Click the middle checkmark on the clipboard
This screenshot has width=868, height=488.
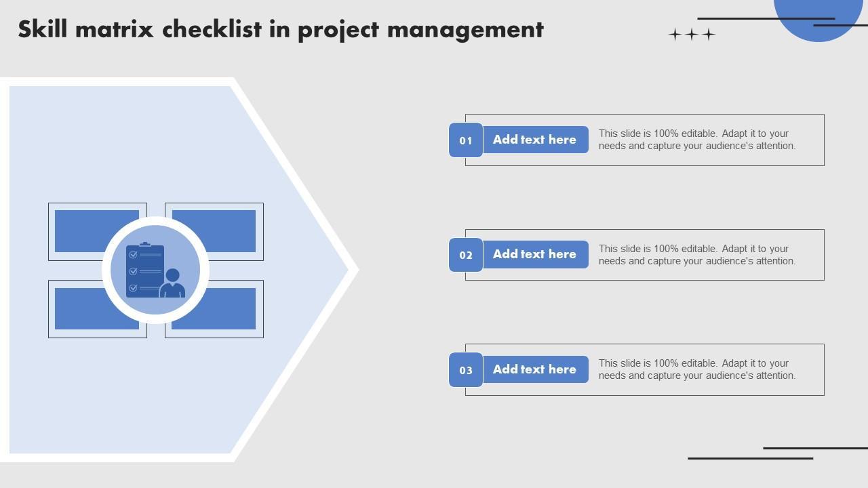click(x=133, y=271)
